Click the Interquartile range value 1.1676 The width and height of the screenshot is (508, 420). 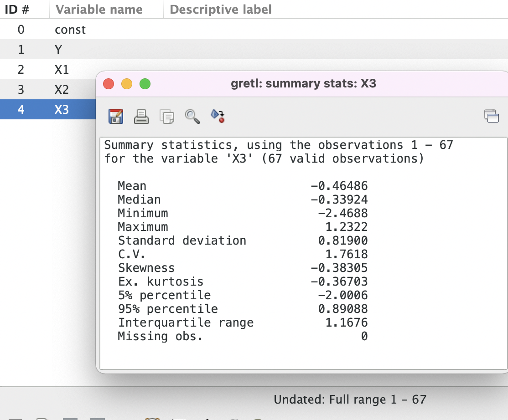point(346,323)
